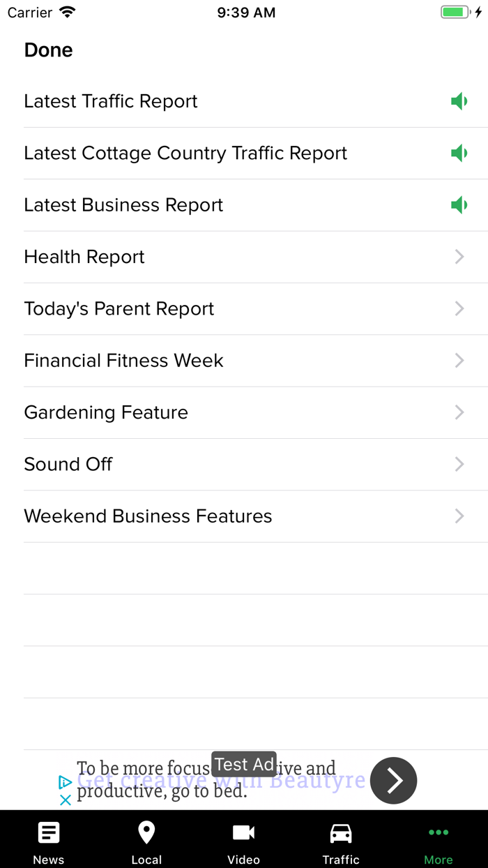
Task: Open the Gardening Feature entry
Action: tap(106, 412)
